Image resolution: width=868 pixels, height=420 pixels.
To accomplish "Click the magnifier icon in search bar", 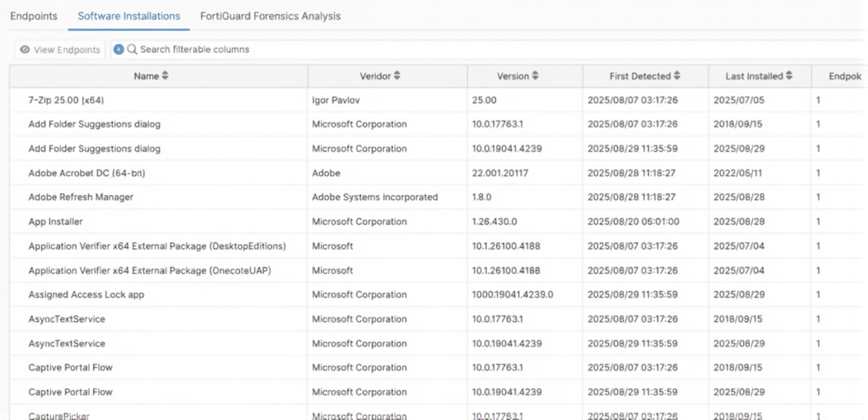I will (132, 50).
